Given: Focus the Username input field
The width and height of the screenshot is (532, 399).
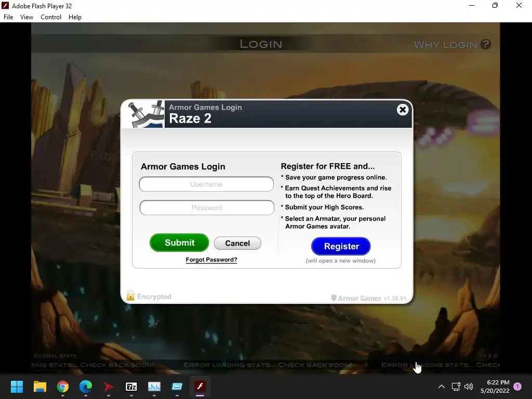Looking at the screenshot, I should (x=206, y=184).
